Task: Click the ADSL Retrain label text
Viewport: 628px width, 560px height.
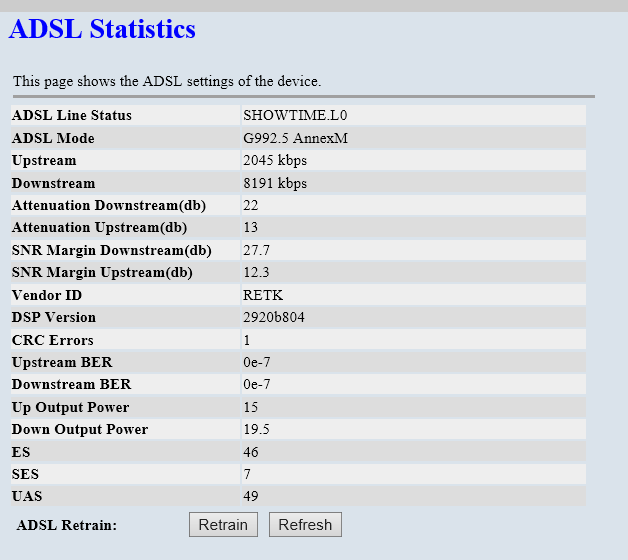Action: 67,525
